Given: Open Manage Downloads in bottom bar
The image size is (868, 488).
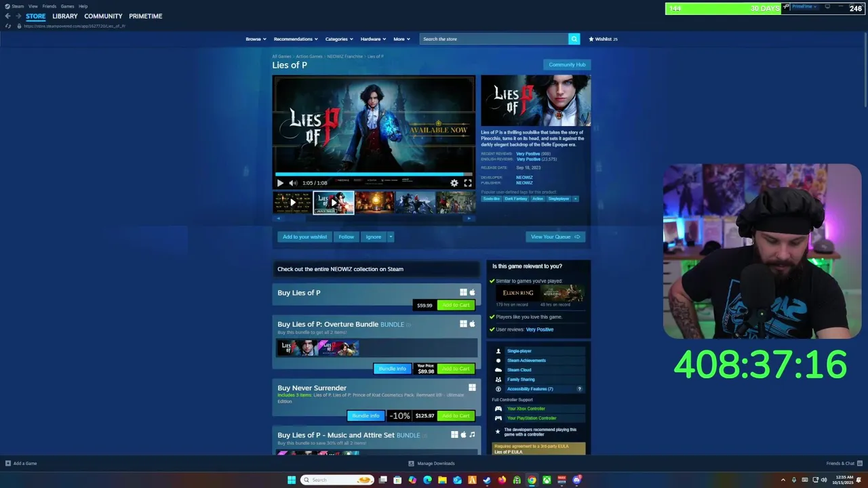Looking at the screenshot, I should coord(431,464).
